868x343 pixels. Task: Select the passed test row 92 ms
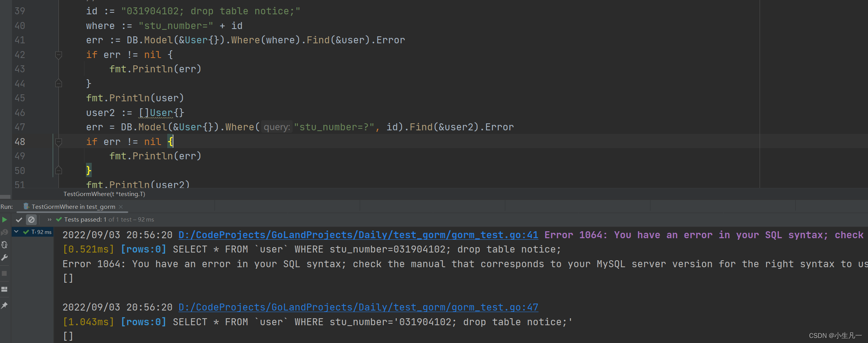(33, 232)
